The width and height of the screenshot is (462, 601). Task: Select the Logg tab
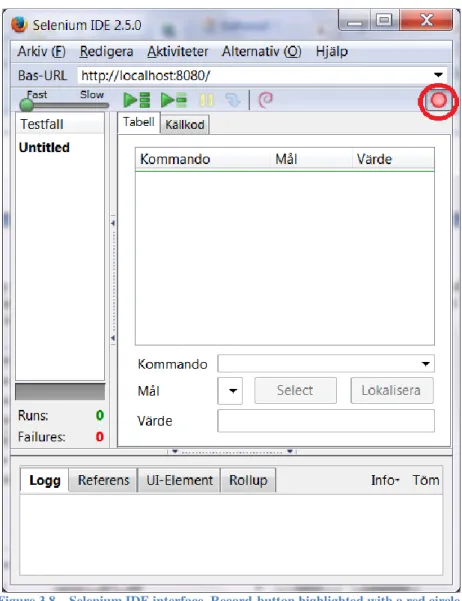[x=45, y=480]
